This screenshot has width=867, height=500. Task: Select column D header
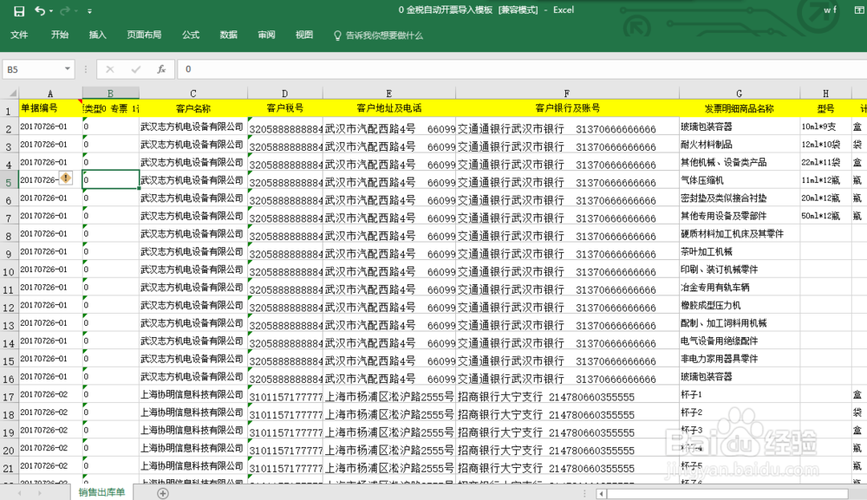285,93
